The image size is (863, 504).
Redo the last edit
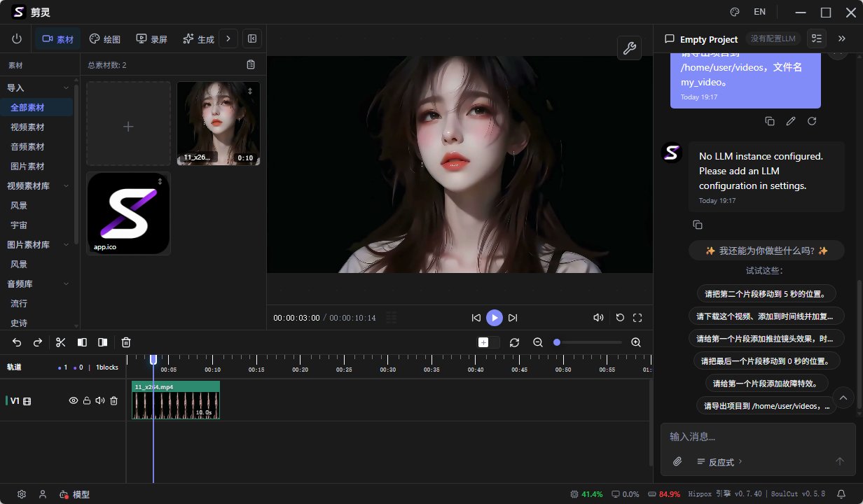(x=38, y=342)
